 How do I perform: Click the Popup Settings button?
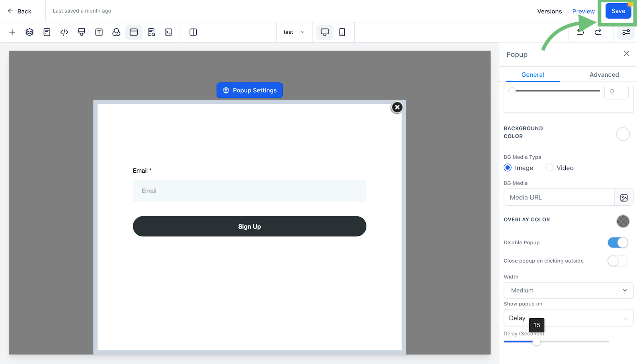[x=250, y=90]
